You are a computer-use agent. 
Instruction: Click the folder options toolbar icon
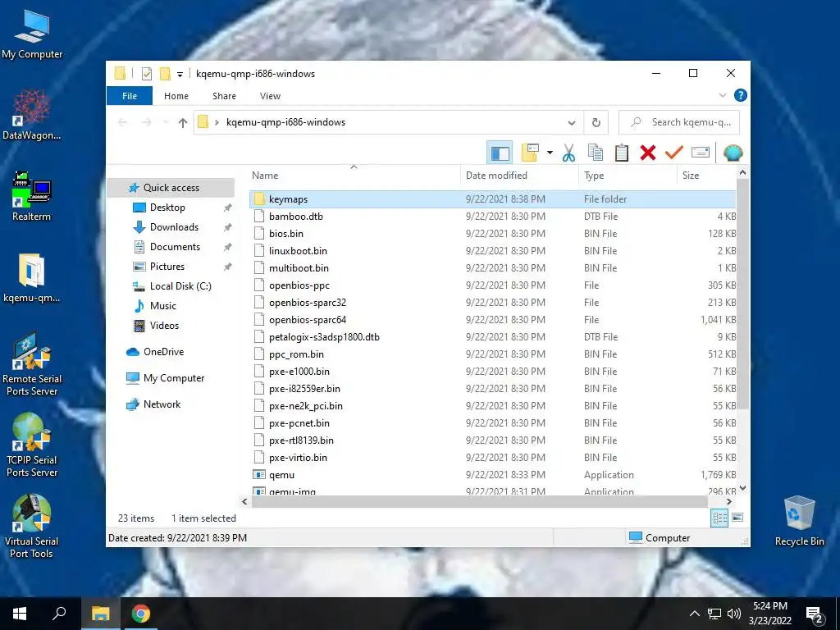point(529,153)
